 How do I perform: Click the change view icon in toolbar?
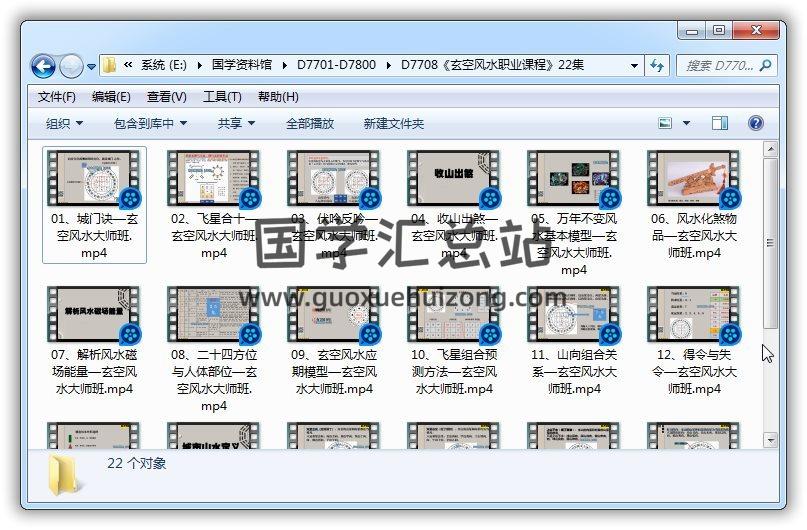point(665,123)
